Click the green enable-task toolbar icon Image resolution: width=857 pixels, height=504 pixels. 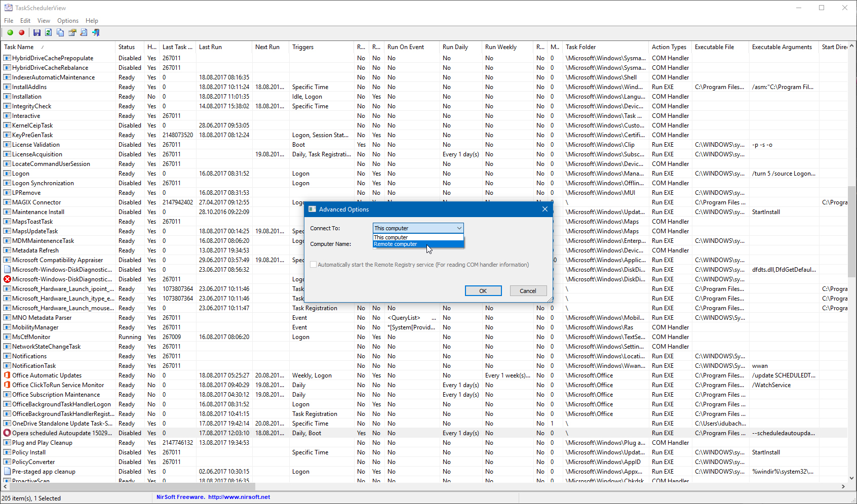[10, 33]
